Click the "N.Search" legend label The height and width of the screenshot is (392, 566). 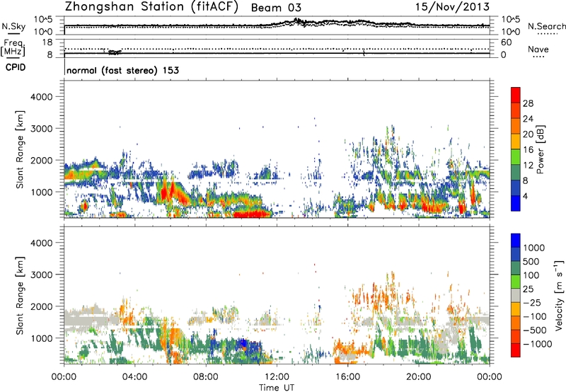(546, 26)
